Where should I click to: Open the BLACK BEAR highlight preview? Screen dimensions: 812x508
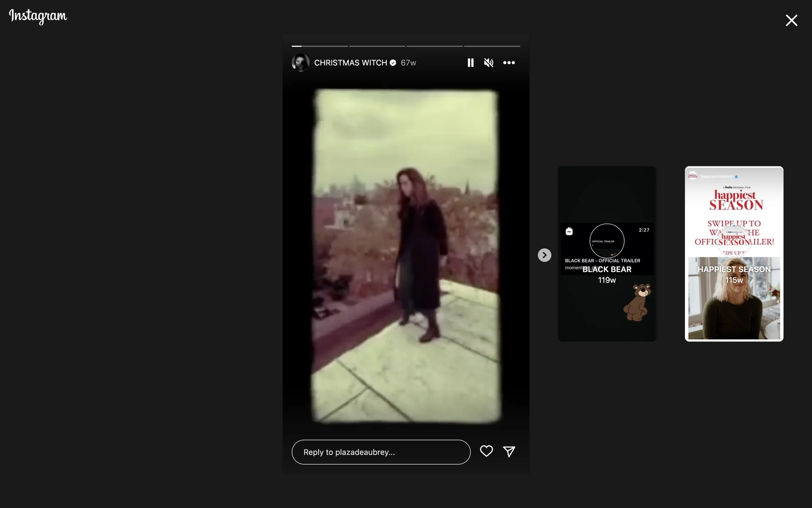point(607,254)
